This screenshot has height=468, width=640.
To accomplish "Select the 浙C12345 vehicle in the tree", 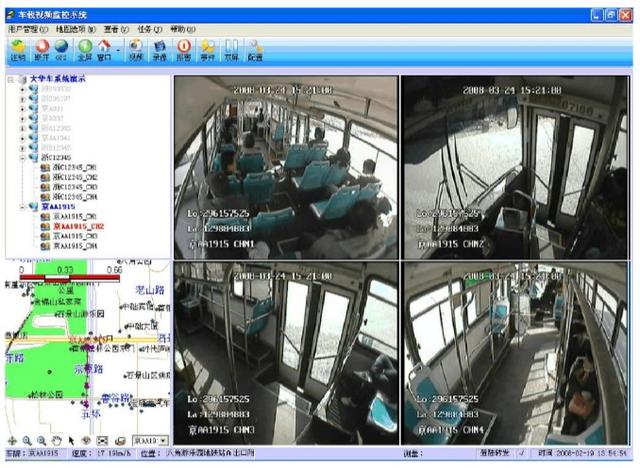I will (x=56, y=157).
